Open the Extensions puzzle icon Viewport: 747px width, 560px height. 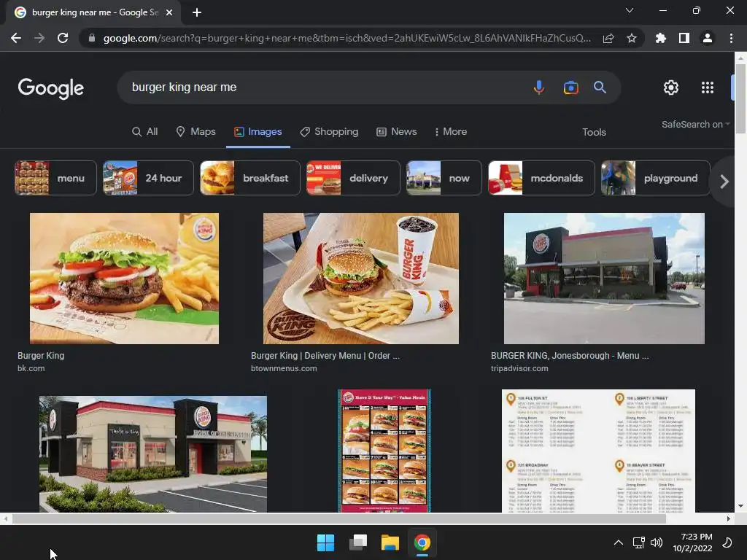[x=661, y=38]
